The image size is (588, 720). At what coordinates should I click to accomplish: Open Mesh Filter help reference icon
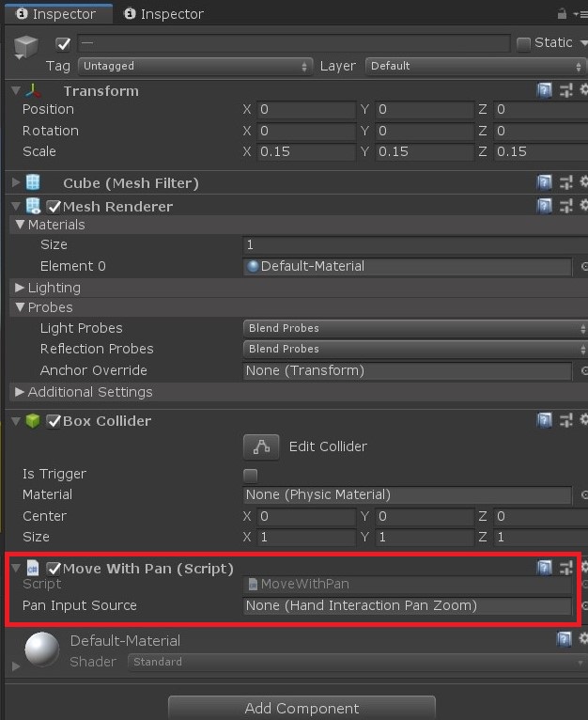[545, 182]
